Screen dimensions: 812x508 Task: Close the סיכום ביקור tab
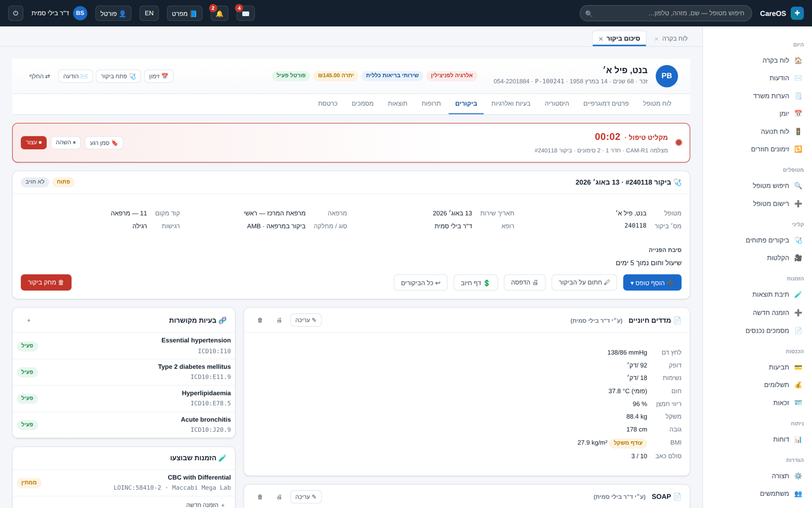[x=601, y=39]
